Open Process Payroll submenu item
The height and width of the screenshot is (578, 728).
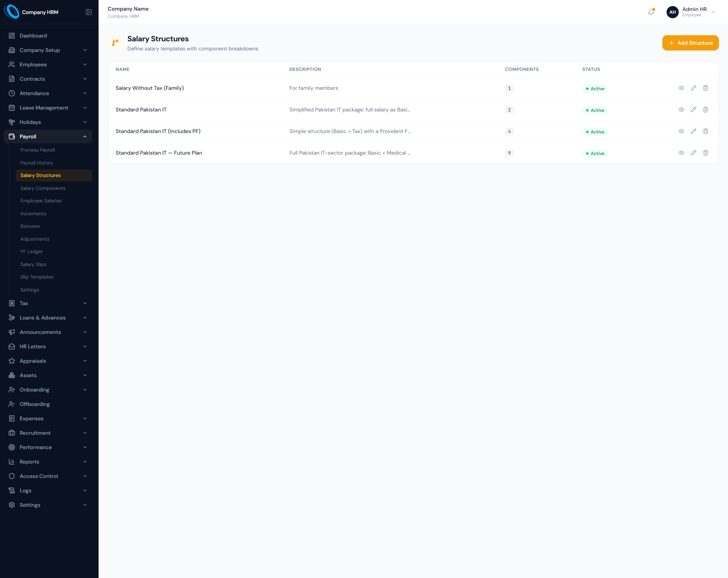(54, 150)
